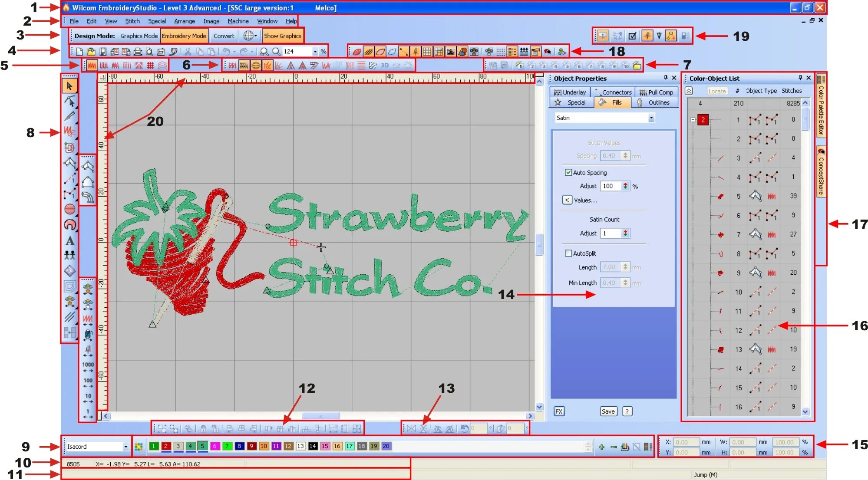This screenshot has height=480, width=868.
Task: Select the Reshape Object tool
Action: [69, 101]
